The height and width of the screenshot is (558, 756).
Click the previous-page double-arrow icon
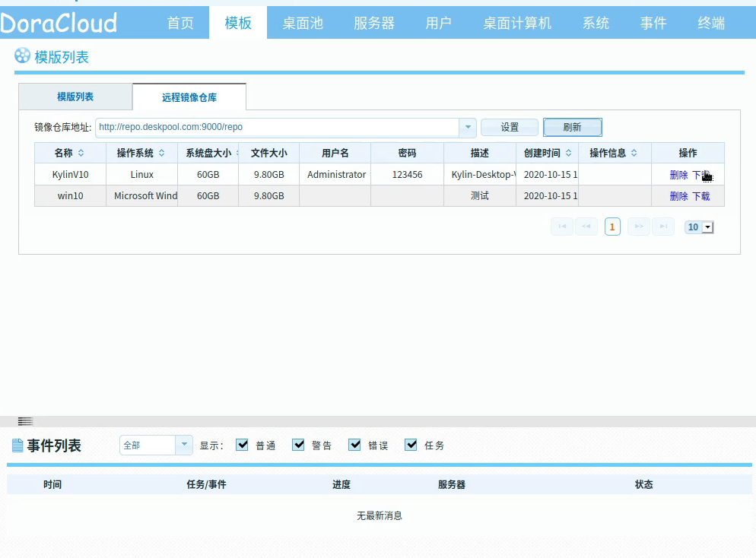(586, 227)
